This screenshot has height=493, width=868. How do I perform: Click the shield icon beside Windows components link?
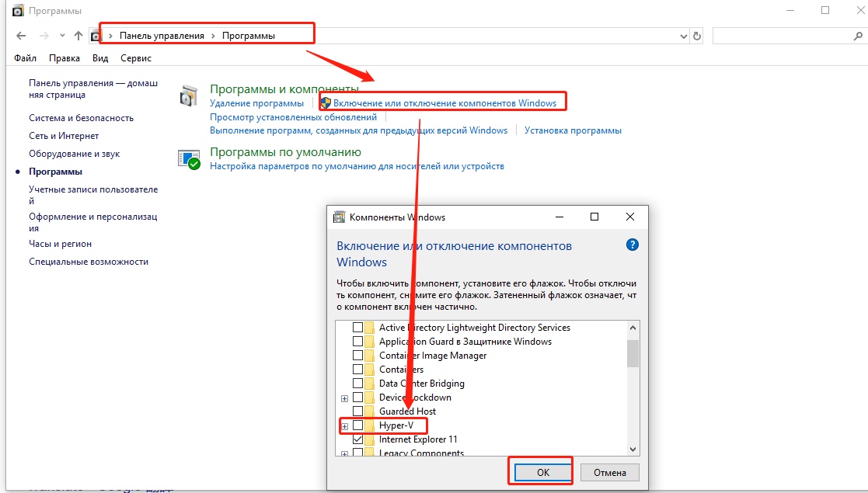point(326,103)
